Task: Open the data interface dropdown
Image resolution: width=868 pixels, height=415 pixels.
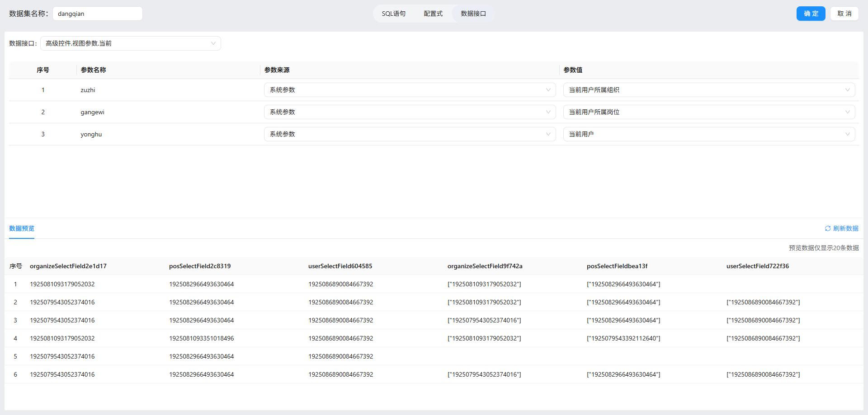Action: pos(130,43)
